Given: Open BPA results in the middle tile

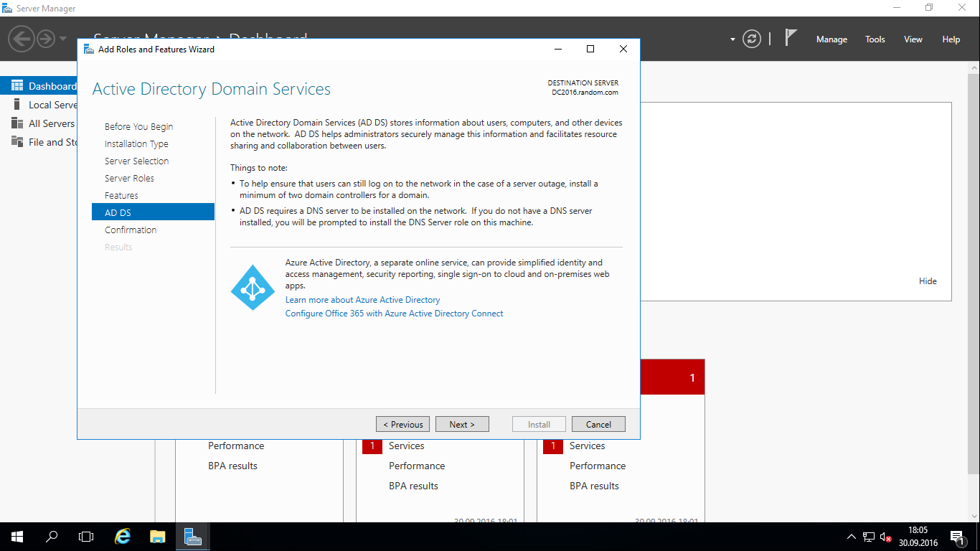Looking at the screenshot, I should pyautogui.click(x=413, y=486).
